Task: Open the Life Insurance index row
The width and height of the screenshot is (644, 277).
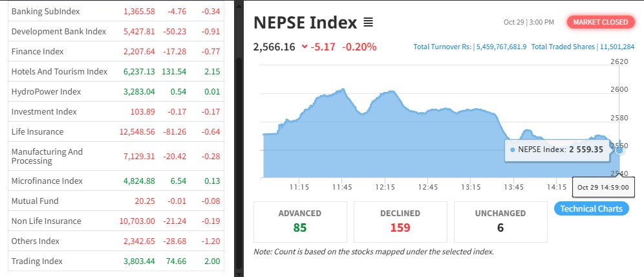Action: (x=38, y=131)
